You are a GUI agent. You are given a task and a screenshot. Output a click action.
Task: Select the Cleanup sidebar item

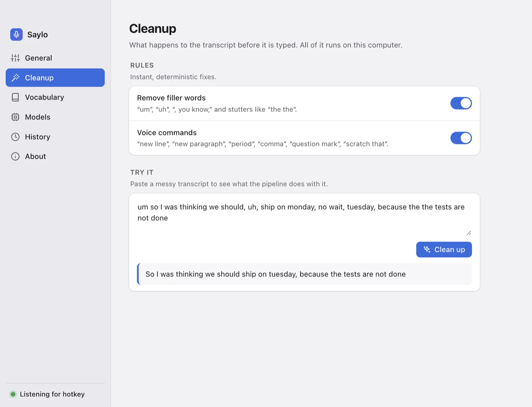[x=55, y=78]
